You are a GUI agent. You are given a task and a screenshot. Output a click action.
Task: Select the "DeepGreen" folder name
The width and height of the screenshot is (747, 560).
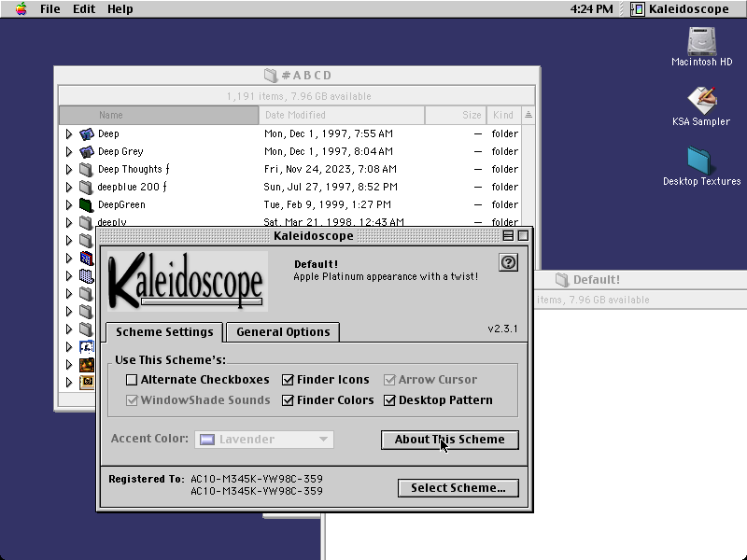click(121, 204)
